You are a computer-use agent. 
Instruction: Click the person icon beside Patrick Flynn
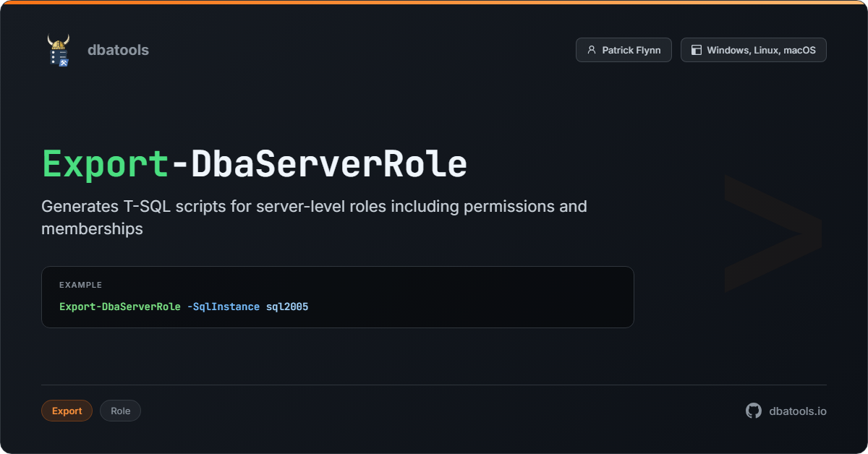pyautogui.click(x=592, y=50)
